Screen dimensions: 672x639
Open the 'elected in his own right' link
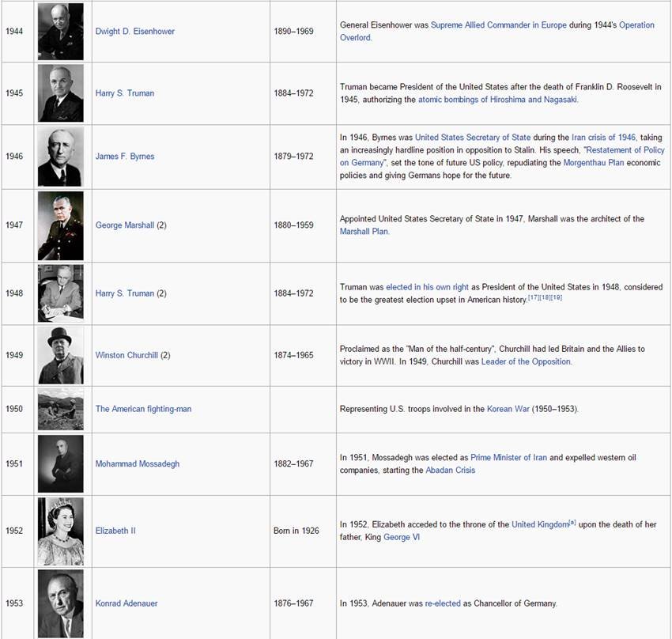pos(427,287)
